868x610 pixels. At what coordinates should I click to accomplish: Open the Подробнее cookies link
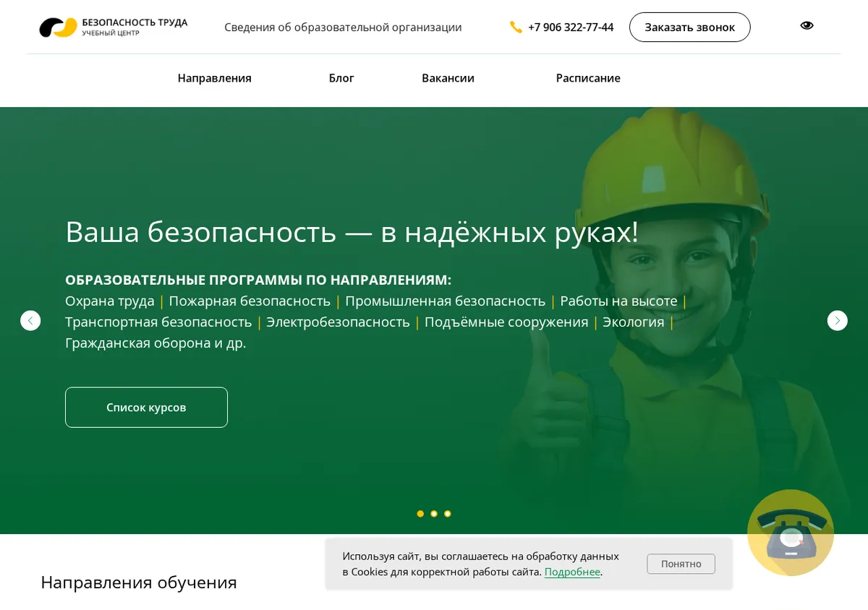[572, 572]
